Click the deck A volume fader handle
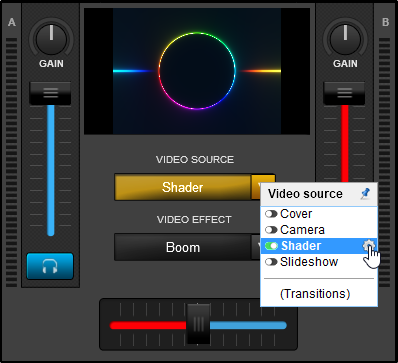The width and height of the screenshot is (398, 363). click(x=50, y=93)
